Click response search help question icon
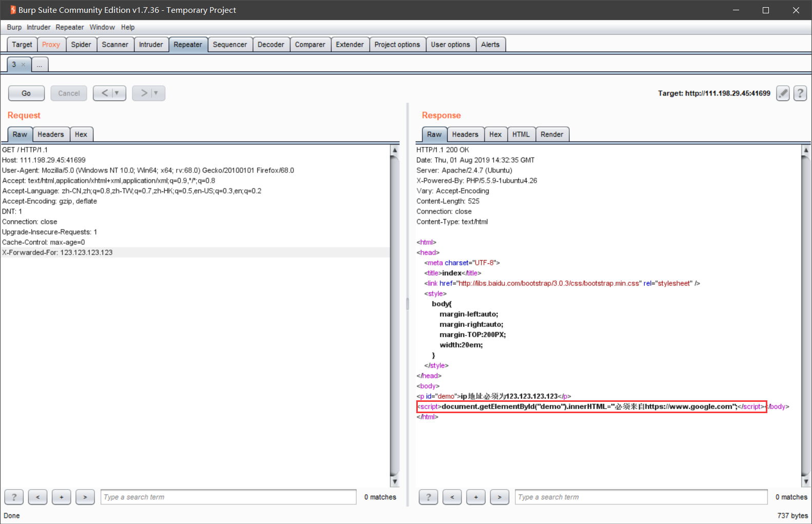Viewport: 812px width, 524px height. [x=428, y=497]
